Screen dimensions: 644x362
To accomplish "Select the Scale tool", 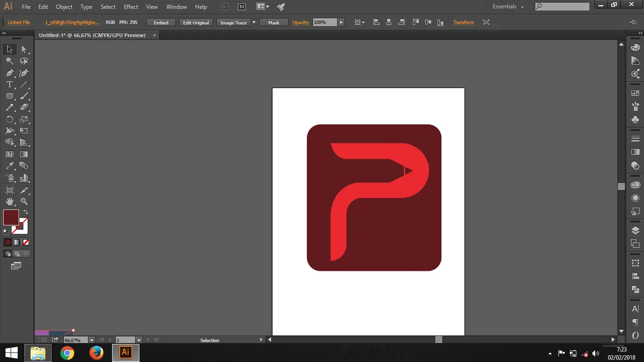I will (x=24, y=120).
